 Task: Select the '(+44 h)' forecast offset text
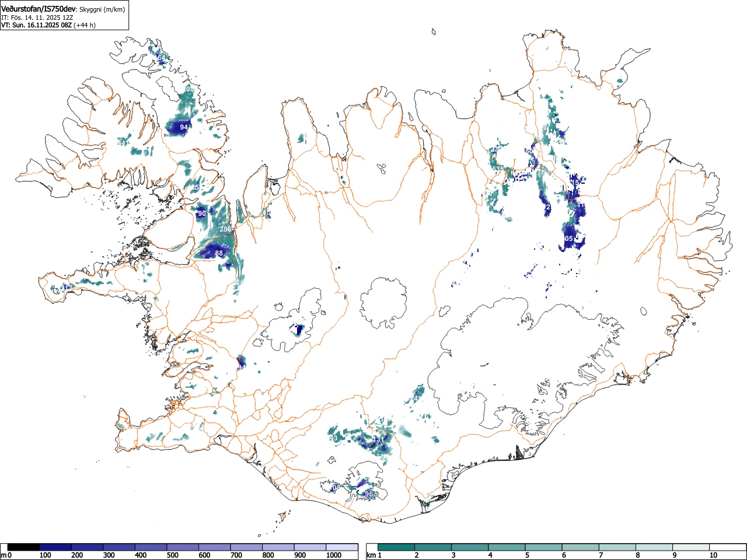85,25
